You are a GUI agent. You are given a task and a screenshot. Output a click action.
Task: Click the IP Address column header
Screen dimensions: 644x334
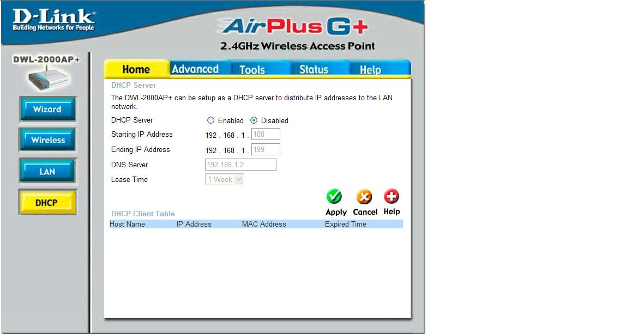(194, 224)
